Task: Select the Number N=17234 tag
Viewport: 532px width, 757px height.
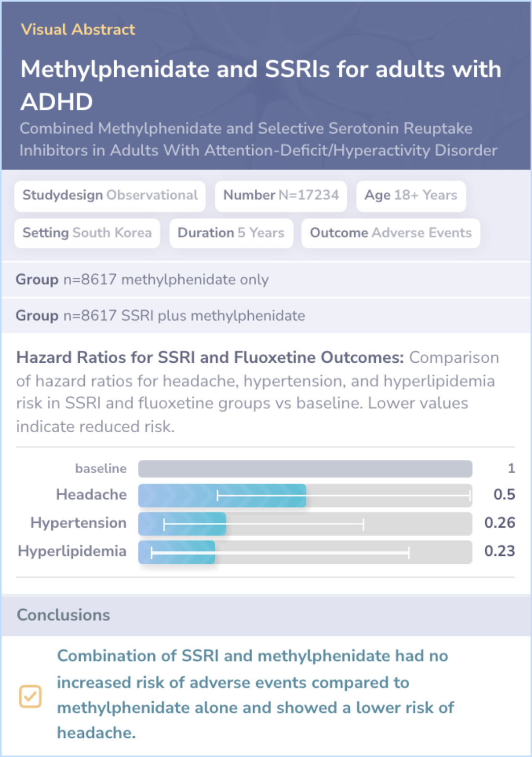Action: pos(281,196)
